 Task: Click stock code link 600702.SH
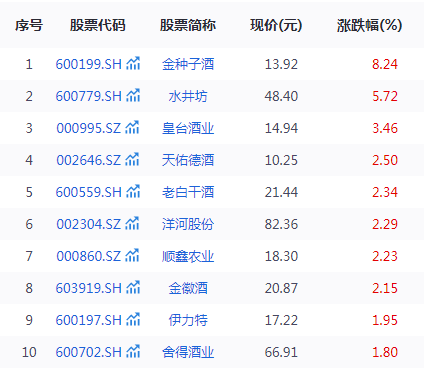tap(88, 352)
